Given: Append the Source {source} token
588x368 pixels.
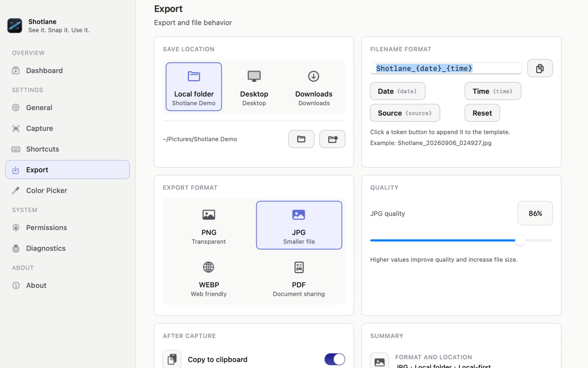Looking at the screenshot, I should 405,113.
